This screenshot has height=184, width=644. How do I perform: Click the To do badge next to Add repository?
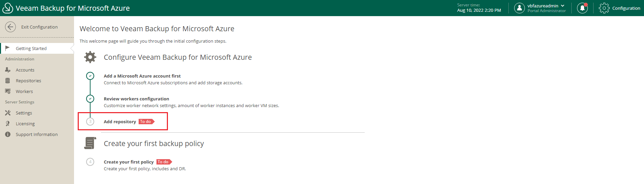146,122
